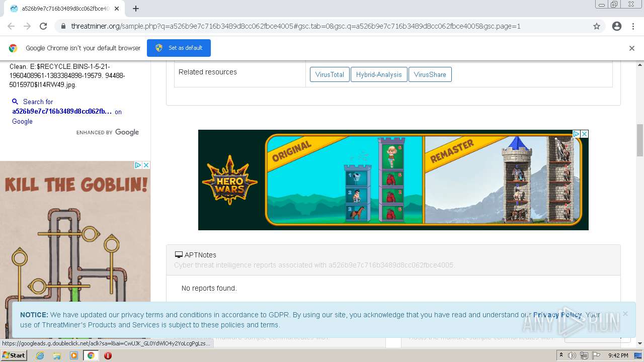Switch to Chrome in the taskbar

[91, 355]
